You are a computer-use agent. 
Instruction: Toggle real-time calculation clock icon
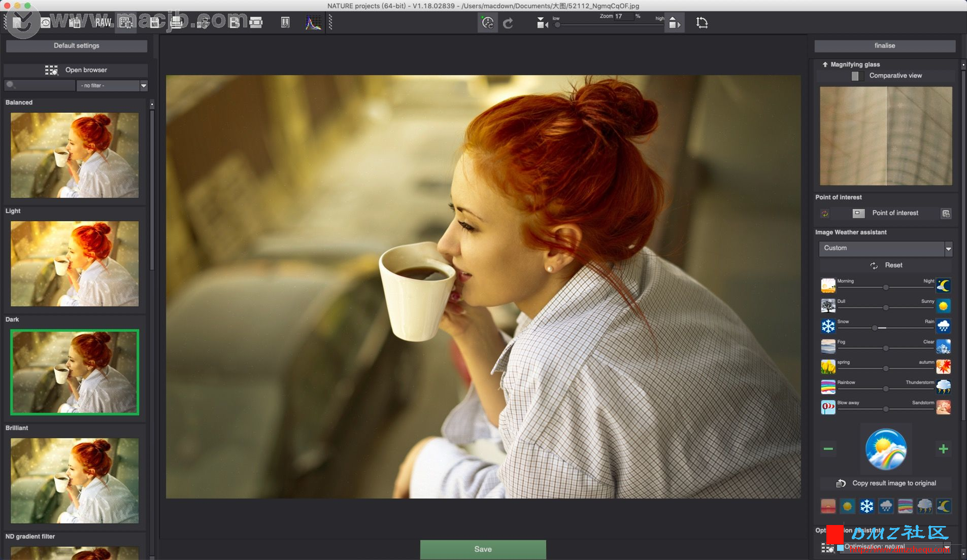tap(487, 23)
